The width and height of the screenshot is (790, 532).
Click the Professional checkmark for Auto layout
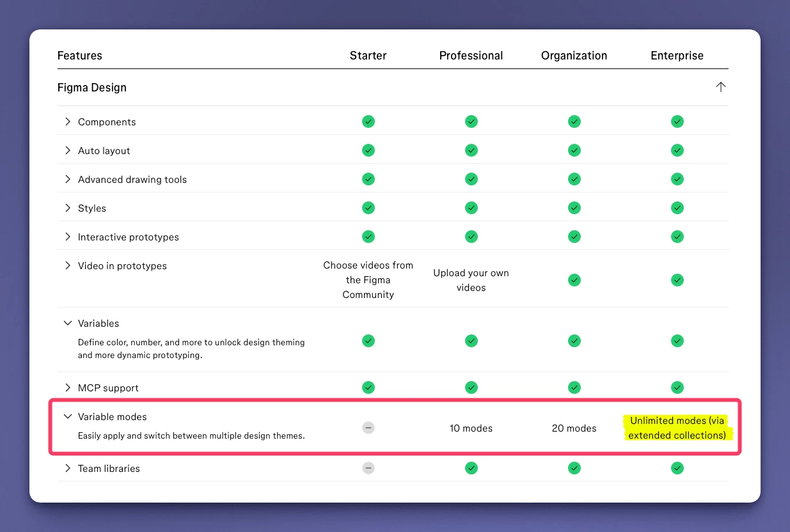point(471,150)
